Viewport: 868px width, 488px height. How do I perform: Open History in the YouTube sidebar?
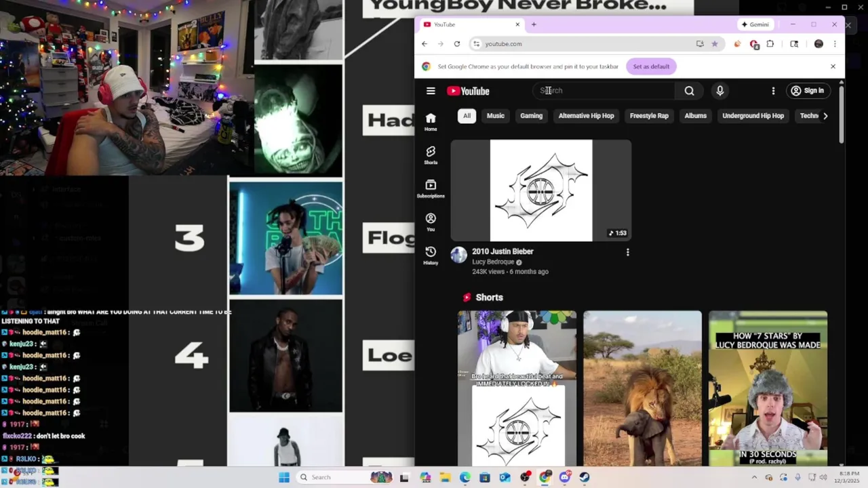point(431,256)
